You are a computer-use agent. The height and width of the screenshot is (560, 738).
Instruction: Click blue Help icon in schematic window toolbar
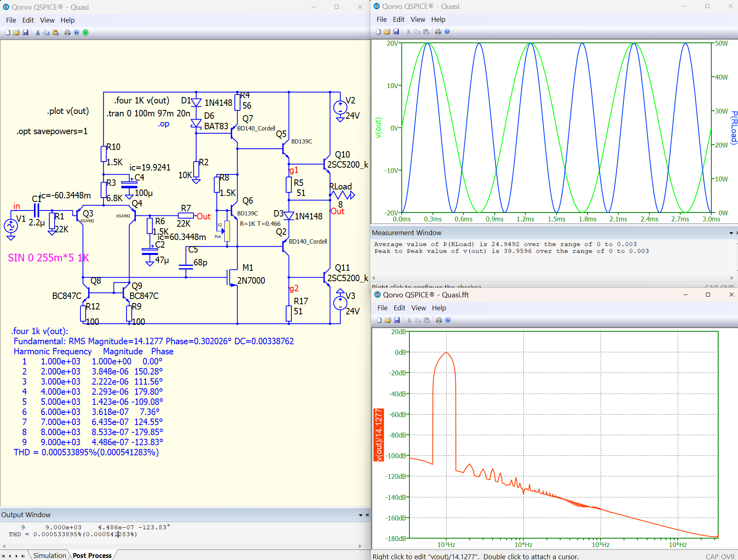[76, 32]
